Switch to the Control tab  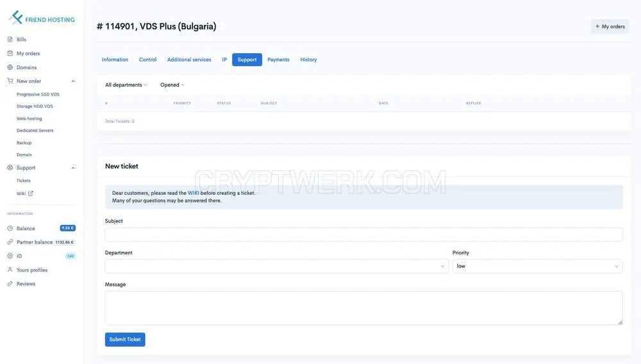point(147,60)
